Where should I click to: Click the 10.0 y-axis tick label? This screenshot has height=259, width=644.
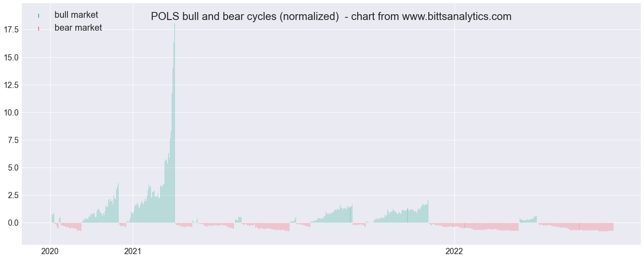(10, 113)
